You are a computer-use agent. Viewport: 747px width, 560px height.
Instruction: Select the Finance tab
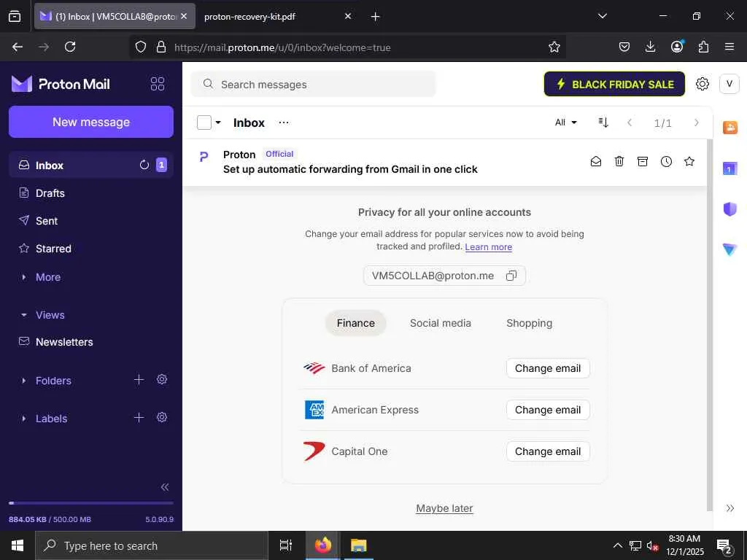[x=355, y=323]
